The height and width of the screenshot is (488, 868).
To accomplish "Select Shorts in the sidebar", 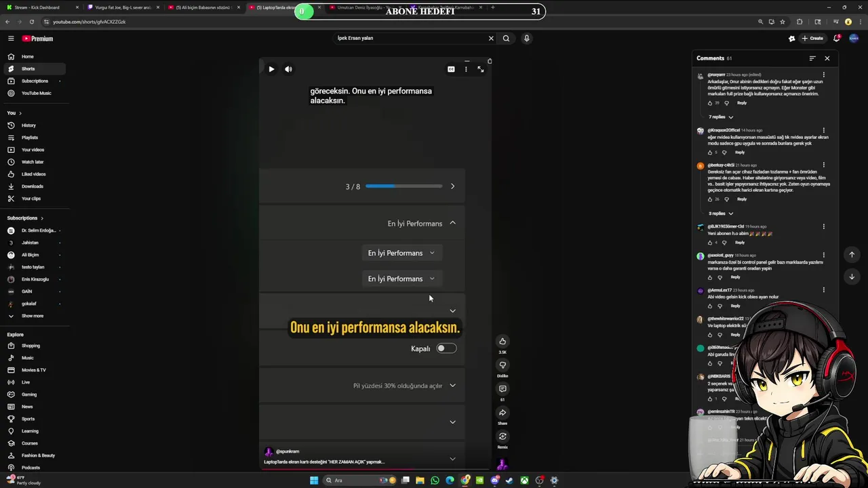I will click(x=34, y=68).
